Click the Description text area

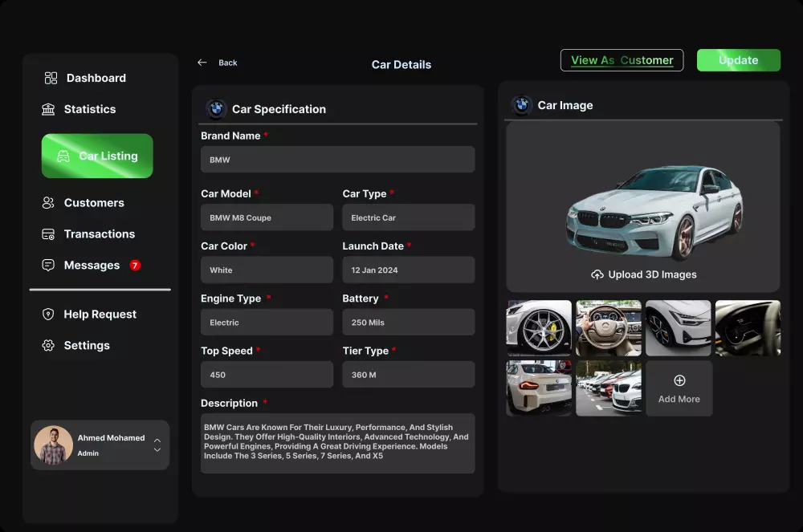338,443
